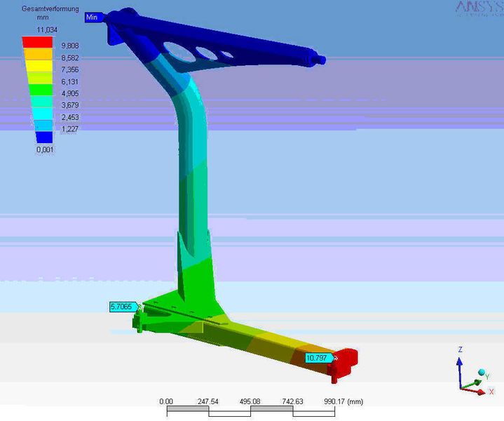Click the scale ruler value 742.63
504x421 pixels.
tap(292, 401)
